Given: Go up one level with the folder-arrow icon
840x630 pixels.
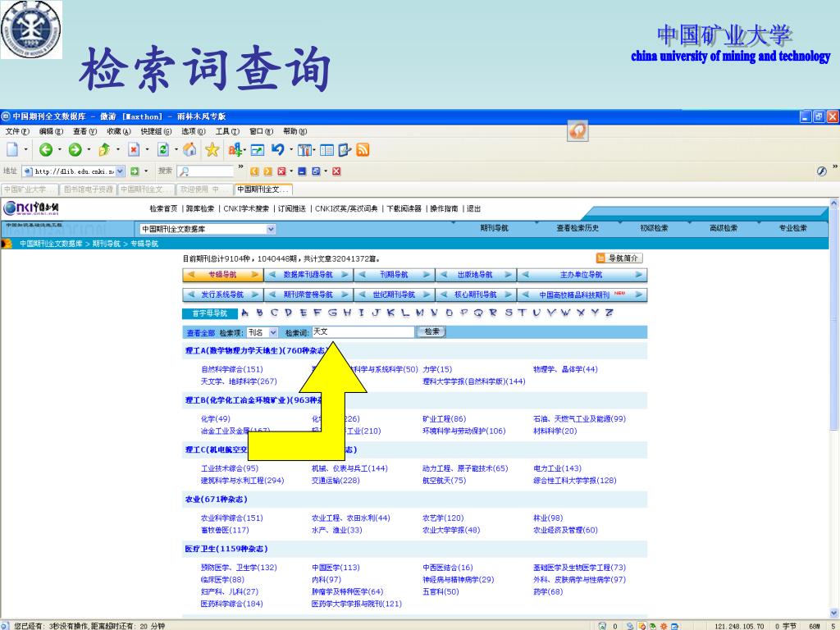Looking at the screenshot, I should point(104,150).
